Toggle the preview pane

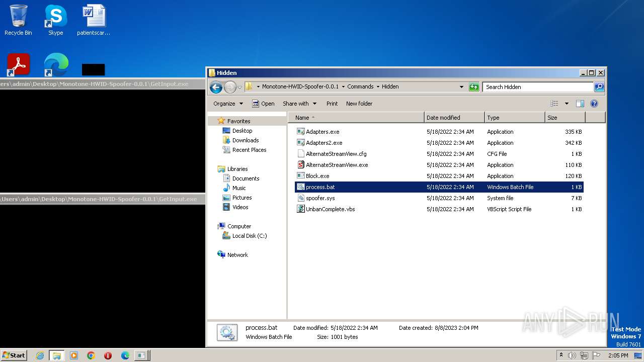(580, 104)
